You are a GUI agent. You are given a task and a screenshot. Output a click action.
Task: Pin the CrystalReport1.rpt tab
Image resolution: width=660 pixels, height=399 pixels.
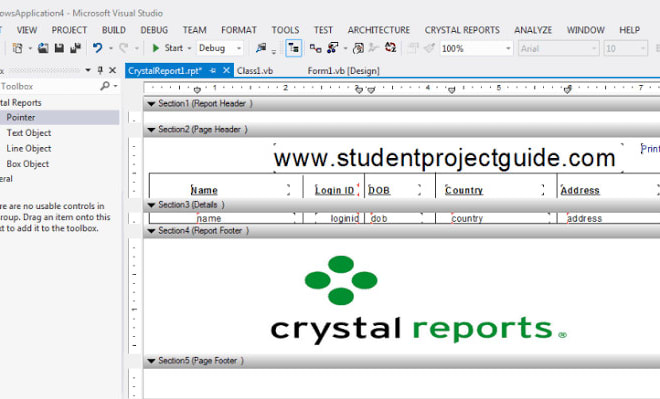(213, 70)
